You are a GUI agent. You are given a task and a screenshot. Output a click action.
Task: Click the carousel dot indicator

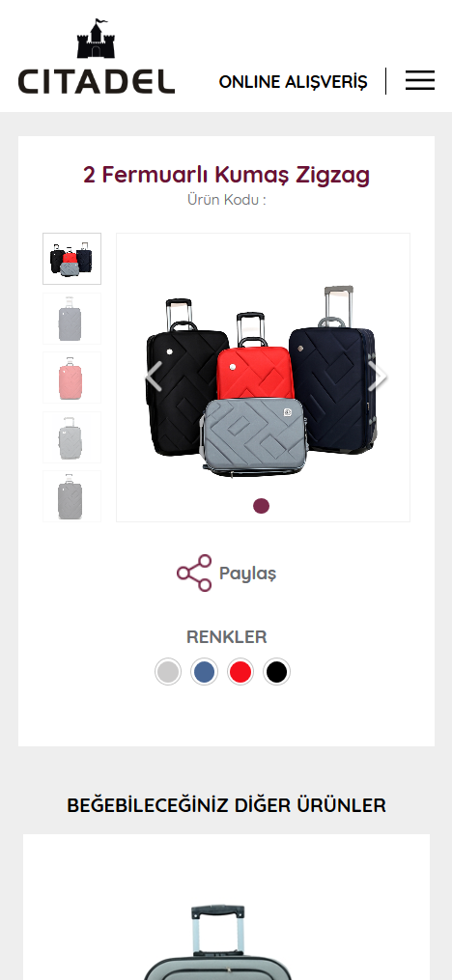point(262,506)
